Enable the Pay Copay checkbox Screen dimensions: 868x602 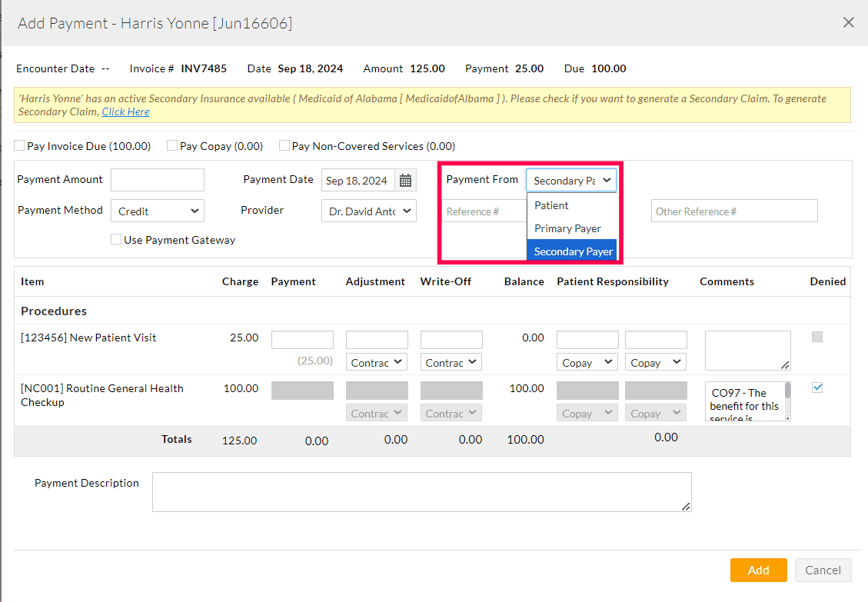pyautogui.click(x=172, y=145)
